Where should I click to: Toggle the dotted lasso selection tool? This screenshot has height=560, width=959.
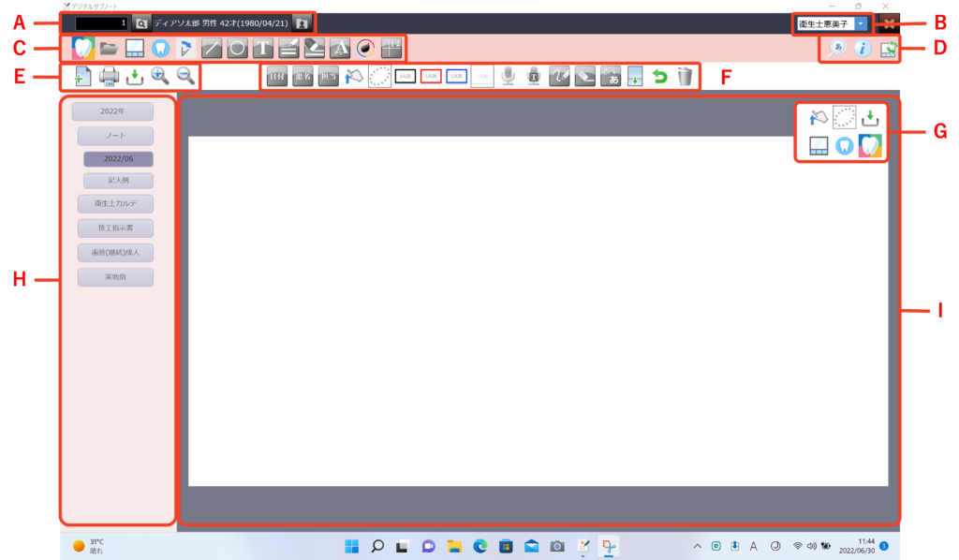[x=379, y=77]
